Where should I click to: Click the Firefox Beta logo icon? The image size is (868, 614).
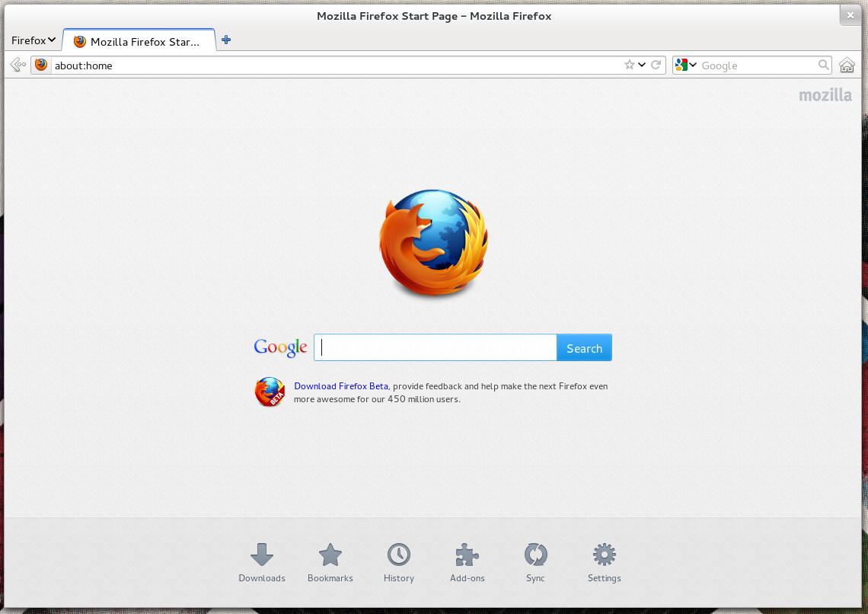(x=270, y=392)
